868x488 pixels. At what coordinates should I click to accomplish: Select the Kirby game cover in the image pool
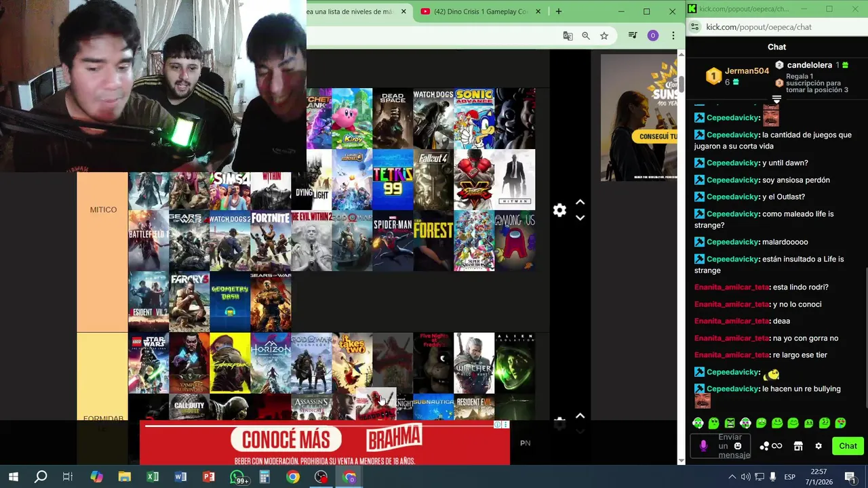352,119
